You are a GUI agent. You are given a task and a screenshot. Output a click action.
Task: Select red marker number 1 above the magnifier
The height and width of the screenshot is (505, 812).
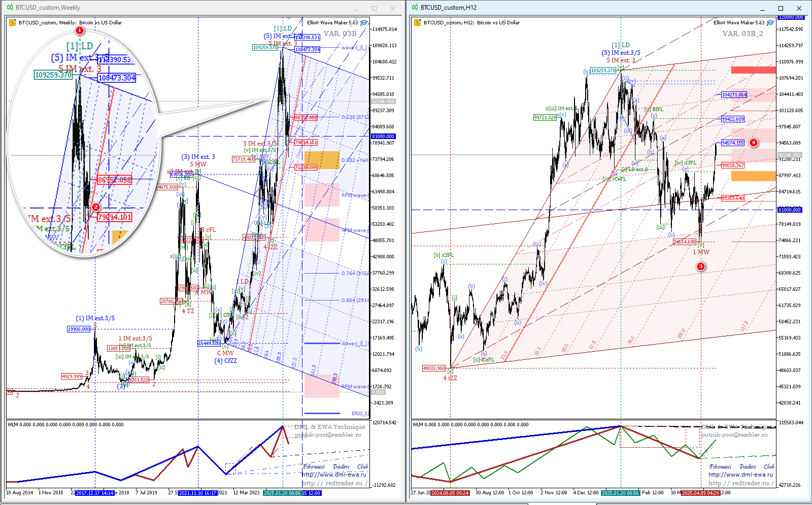[x=80, y=30]
